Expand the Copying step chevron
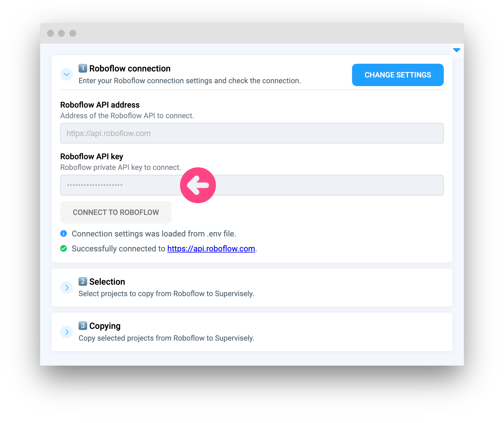Viewport: 504px width, 423px height. (x=67, y=332)
